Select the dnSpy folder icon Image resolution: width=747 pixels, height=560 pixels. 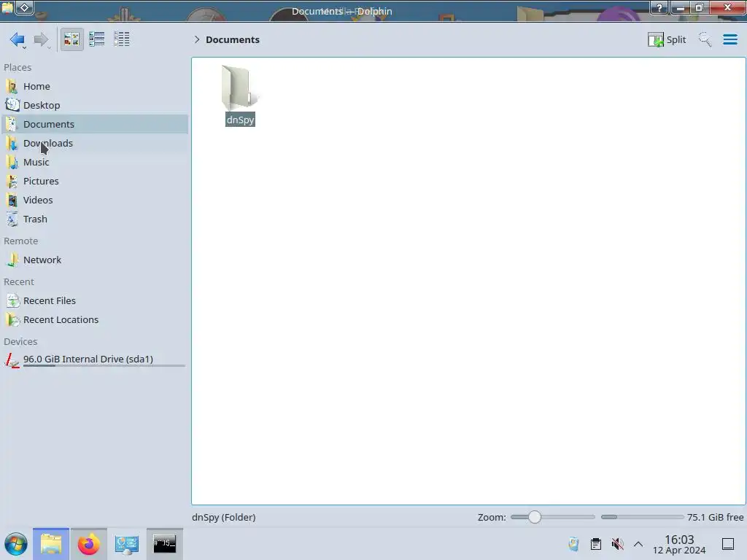coord(240,87)
